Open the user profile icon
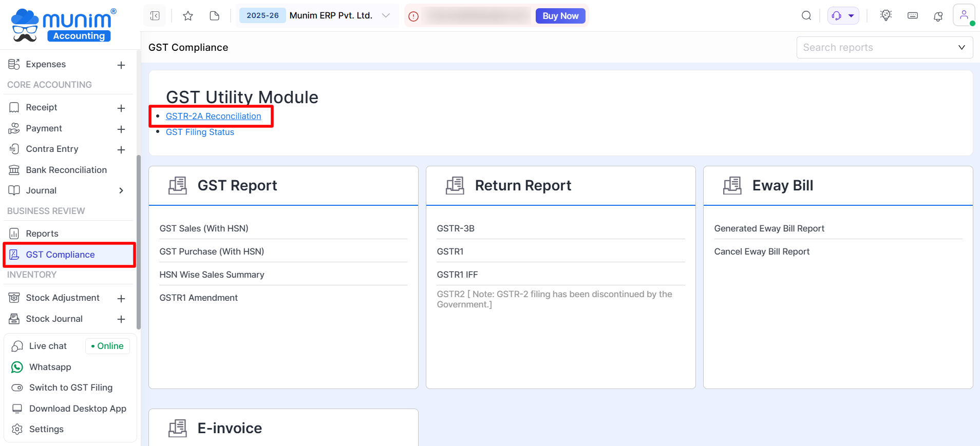 (964, 15)
